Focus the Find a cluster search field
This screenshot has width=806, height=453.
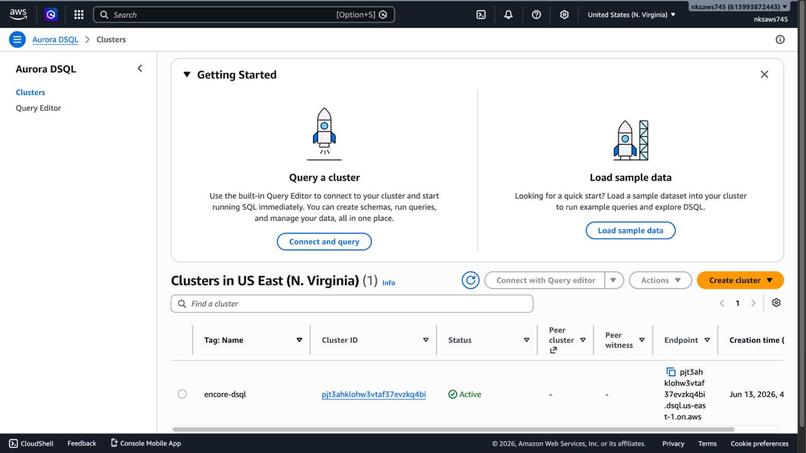[352, 303]
